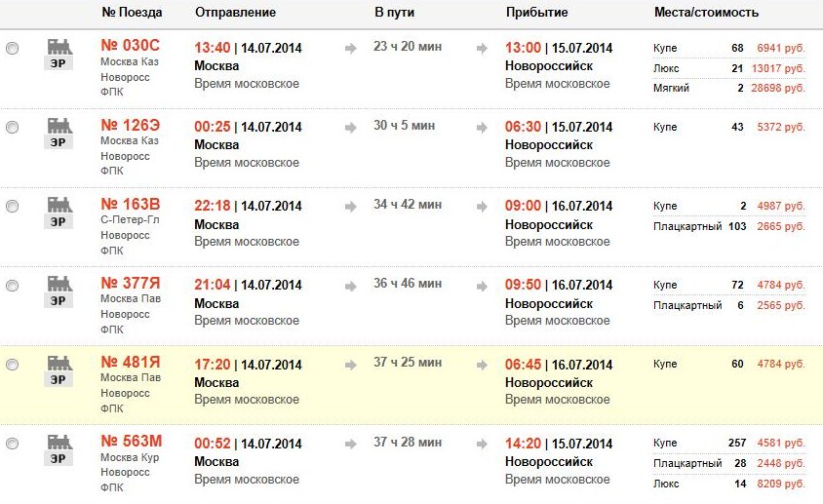Sort by Отправление column header
Image resolution: width=823 pixels, height=504 pixels.
click(x=235, y=13)
